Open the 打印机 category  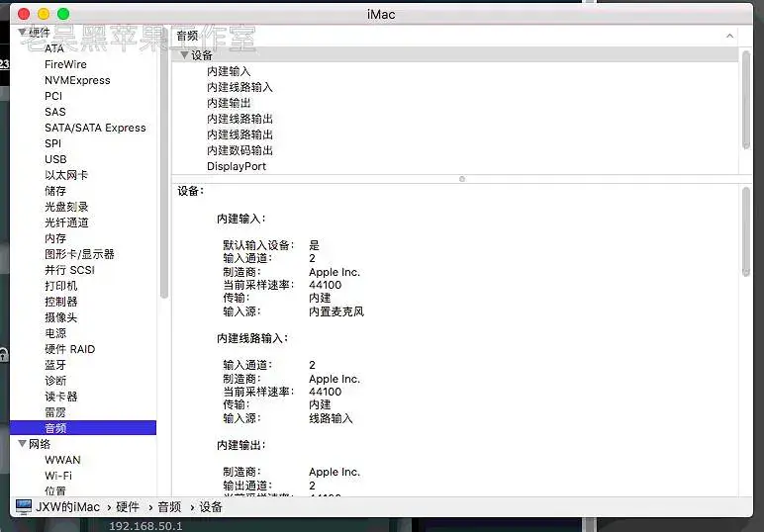tap(61, 286)
